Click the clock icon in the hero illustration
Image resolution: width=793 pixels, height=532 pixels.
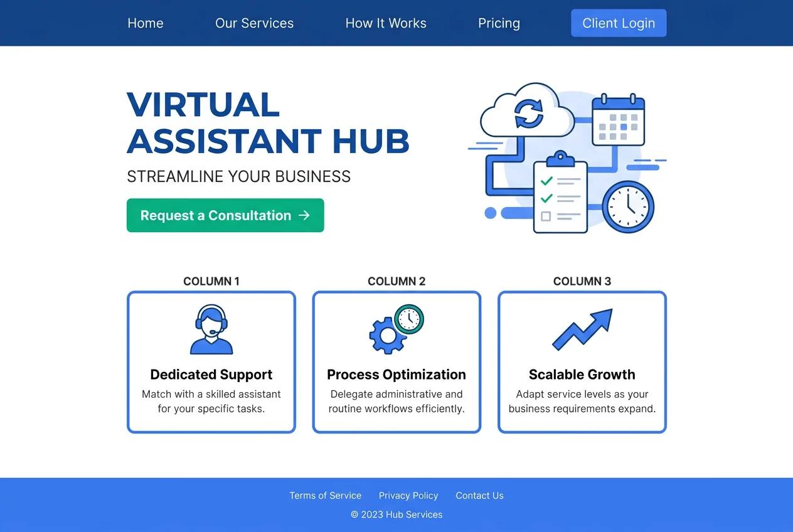click(x=628, y=207)
